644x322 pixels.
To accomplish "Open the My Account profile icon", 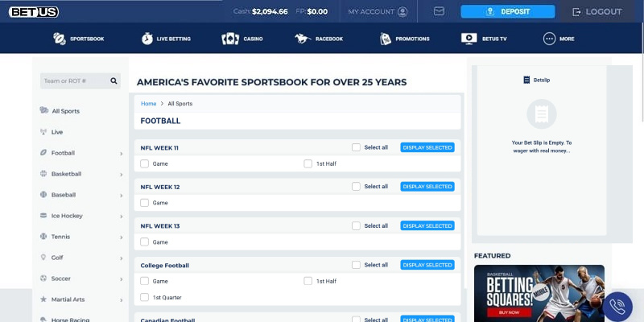I will click(x=402, y=12).
